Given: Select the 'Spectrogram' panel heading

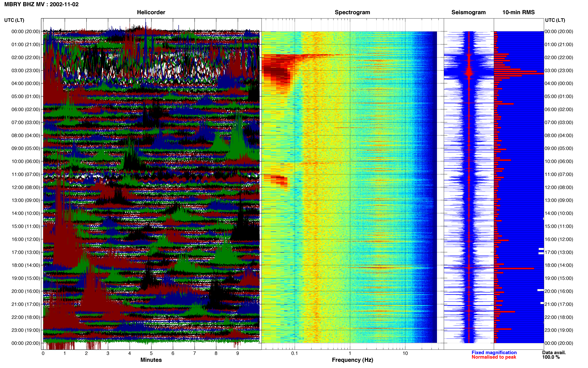Looking at the screenshot, I should (x=352, y=12).
